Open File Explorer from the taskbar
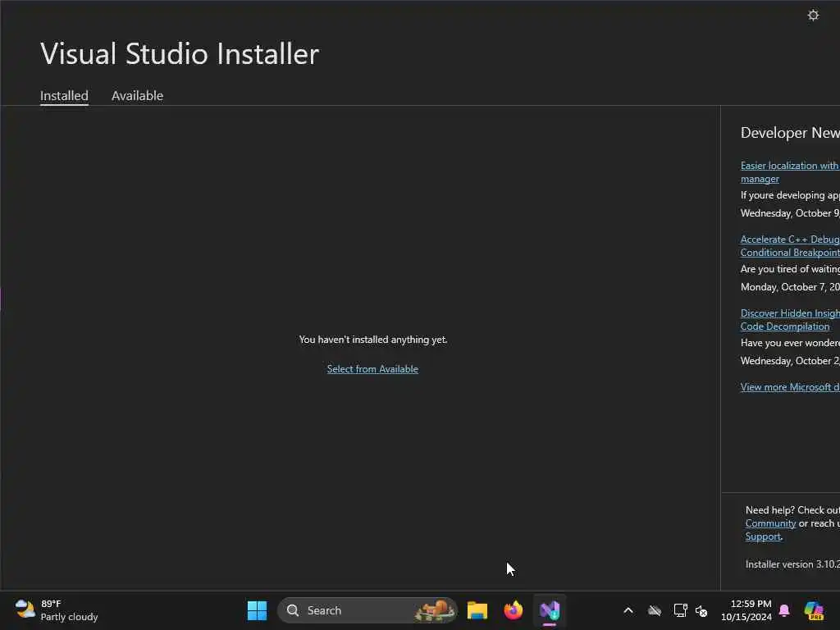840x630 pixels. [477, 610]
